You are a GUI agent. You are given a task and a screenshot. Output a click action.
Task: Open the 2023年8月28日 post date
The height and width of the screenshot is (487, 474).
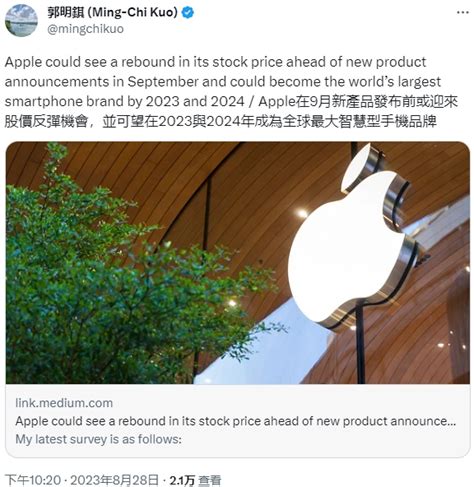click(x=114, y=480)
